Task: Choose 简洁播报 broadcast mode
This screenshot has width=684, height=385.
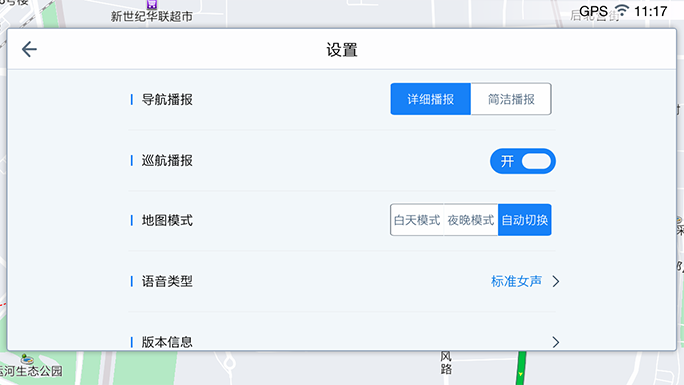Action: tap(511, 99)
